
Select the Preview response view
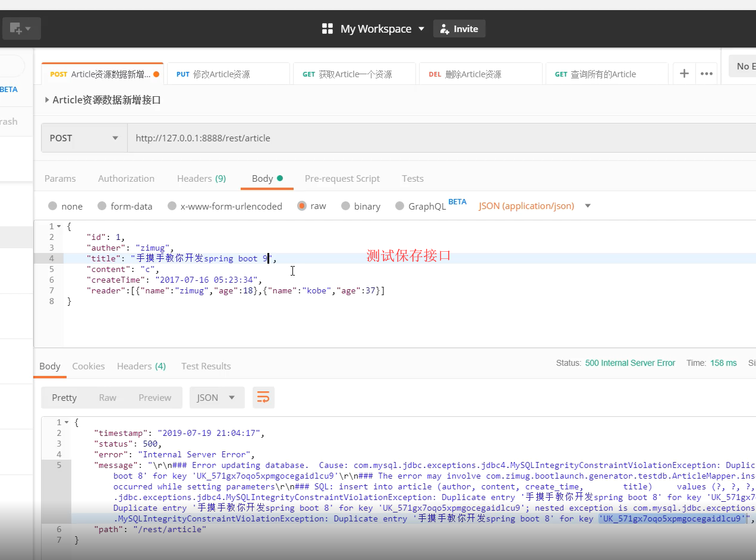(155, 397)
